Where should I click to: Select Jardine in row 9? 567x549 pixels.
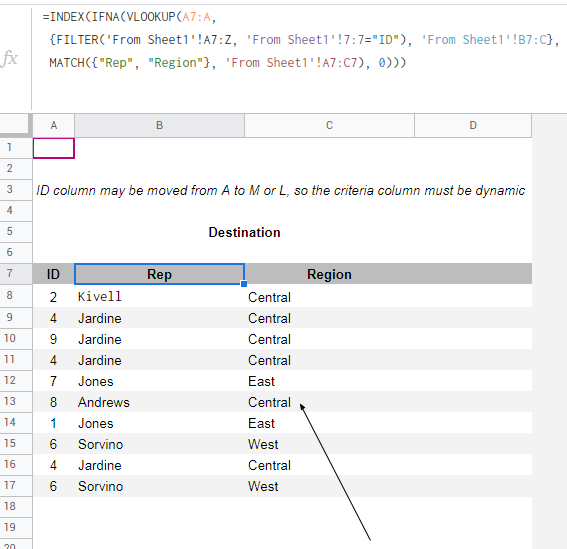point(159,318)
